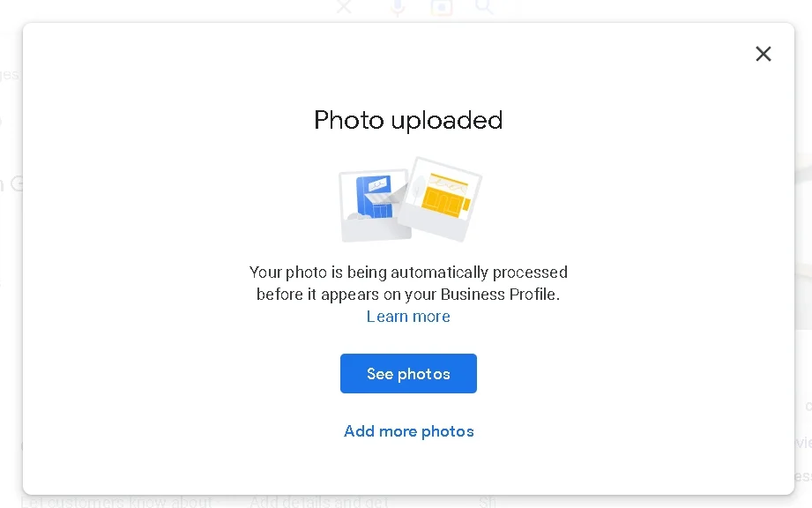Choose Add more photos
Viewport: 812px width, 508px height.
408,431
